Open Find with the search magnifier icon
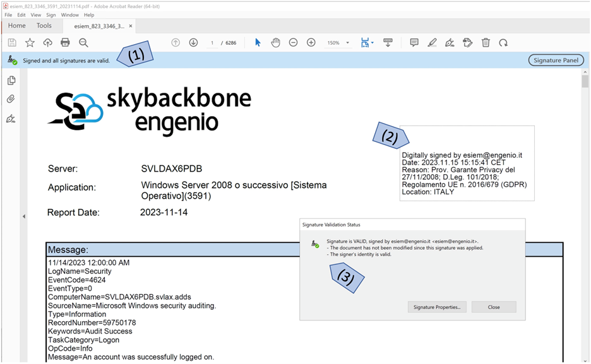This screenshot has width=591, height=364. coord(83,42)
